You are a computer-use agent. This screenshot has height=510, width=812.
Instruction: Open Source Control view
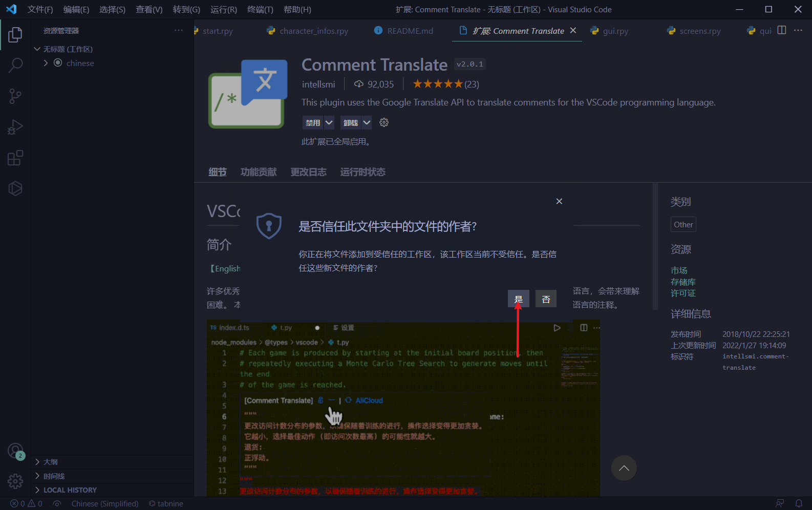tap(15, 96)
